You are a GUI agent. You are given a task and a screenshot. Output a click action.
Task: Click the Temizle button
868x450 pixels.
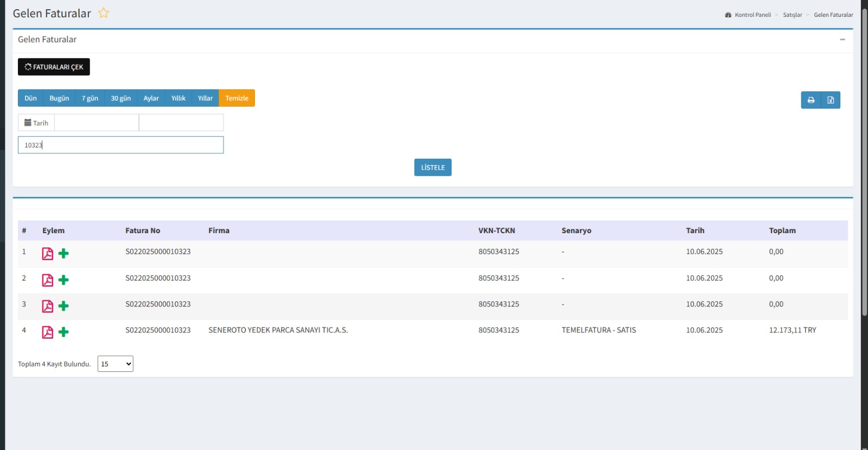click(237, 98)
